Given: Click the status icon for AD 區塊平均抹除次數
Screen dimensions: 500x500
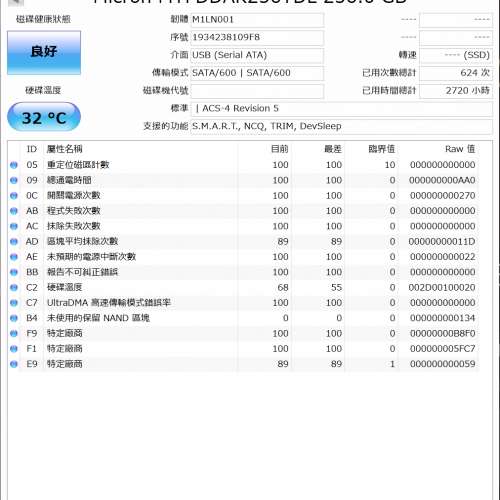Looking at the screenshot, I should 14,242.
